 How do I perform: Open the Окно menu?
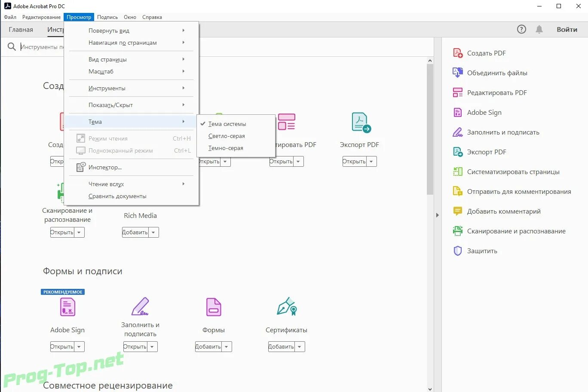(130, 17)
